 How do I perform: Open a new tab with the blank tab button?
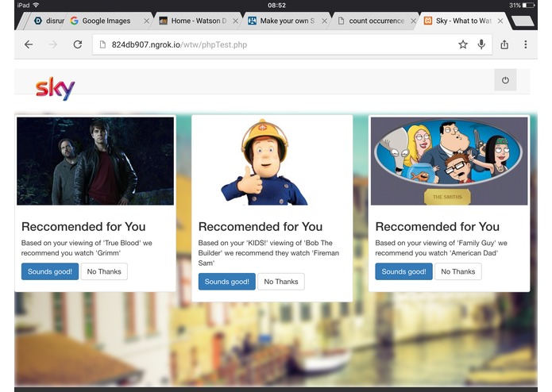[523, 21]
